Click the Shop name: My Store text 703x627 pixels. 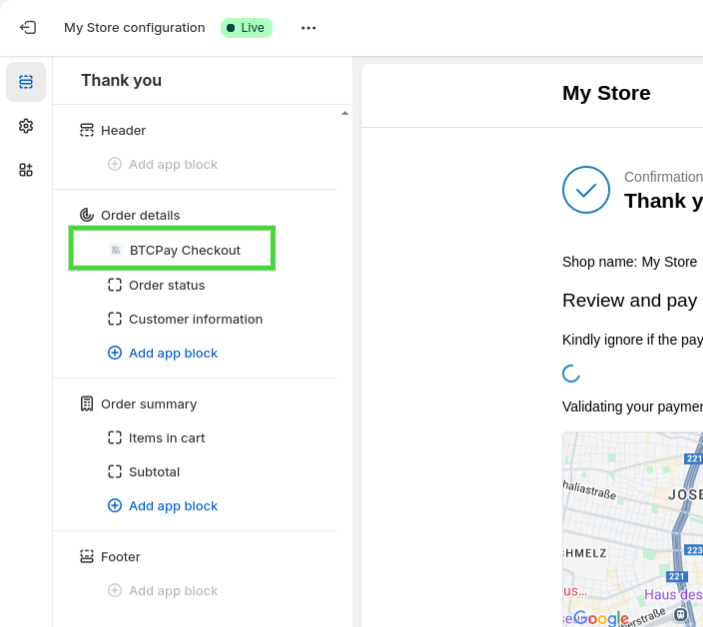pyautogui.click(x=629, y=262)
